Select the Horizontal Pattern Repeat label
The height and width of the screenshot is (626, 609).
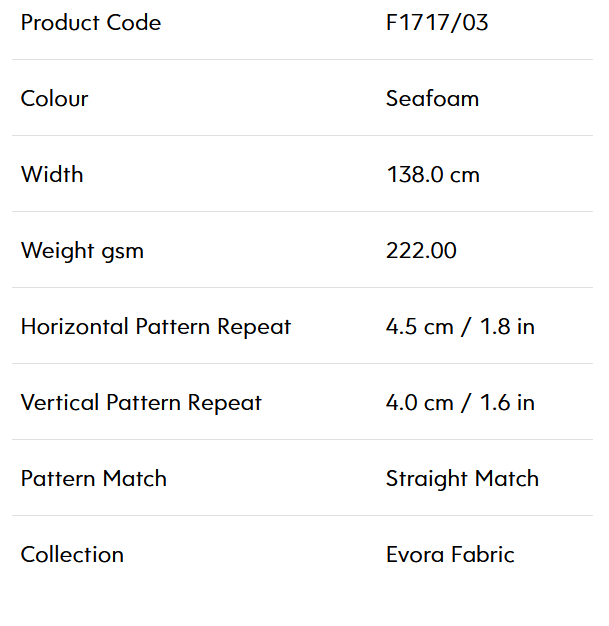156,327
